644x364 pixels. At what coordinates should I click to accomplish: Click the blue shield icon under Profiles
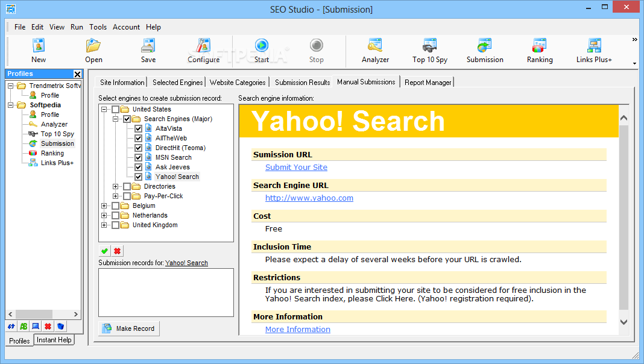coord(60,326)
